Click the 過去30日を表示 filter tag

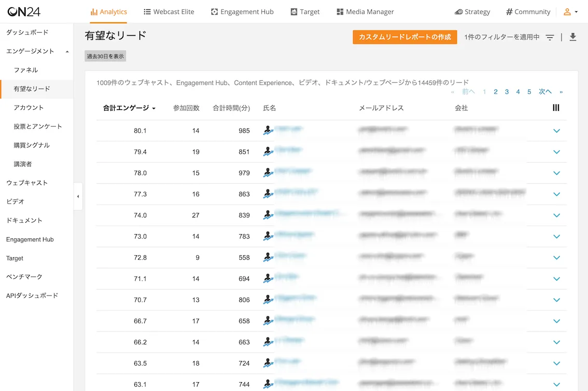pos(105,56)
